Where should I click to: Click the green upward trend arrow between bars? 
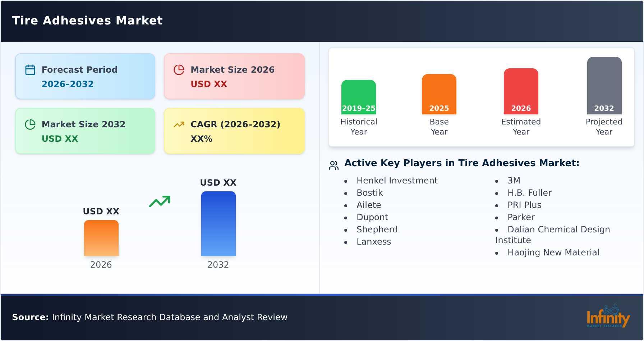(x=160, y=201)
